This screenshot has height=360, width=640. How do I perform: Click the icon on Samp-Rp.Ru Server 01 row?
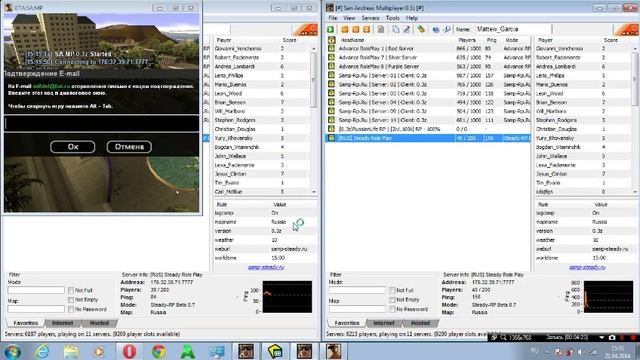(x=331, y=76)
